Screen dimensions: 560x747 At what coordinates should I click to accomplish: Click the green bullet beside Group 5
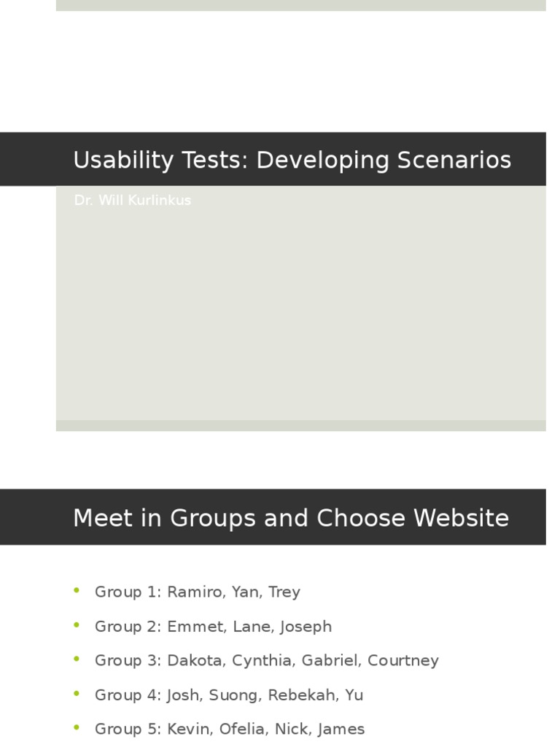pyautogui.click(x=77, y=727)
